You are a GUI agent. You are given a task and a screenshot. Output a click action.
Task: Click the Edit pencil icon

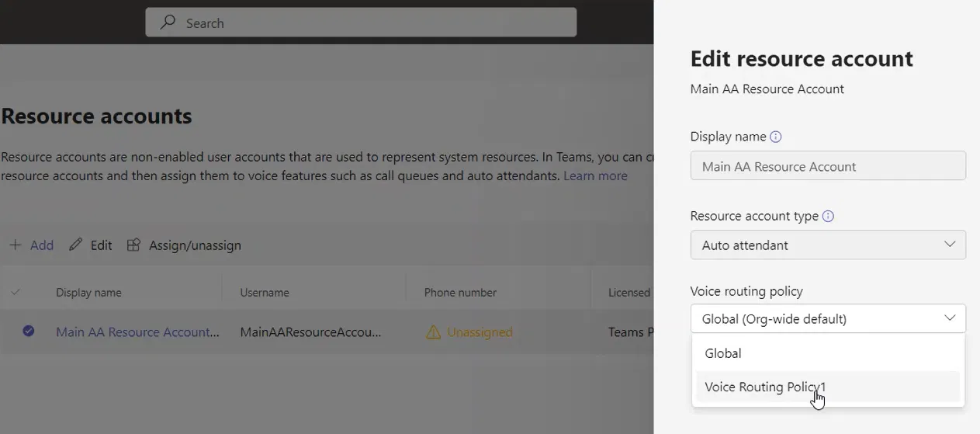[75, 245]
